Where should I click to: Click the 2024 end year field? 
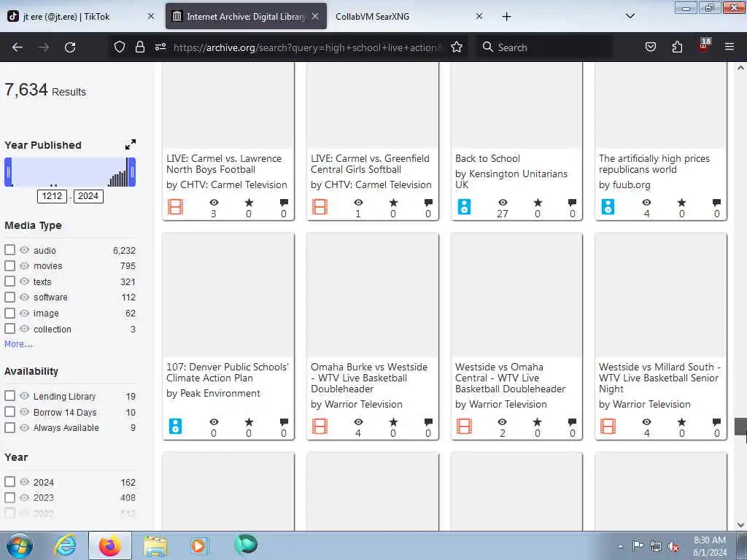coord(88,196)
